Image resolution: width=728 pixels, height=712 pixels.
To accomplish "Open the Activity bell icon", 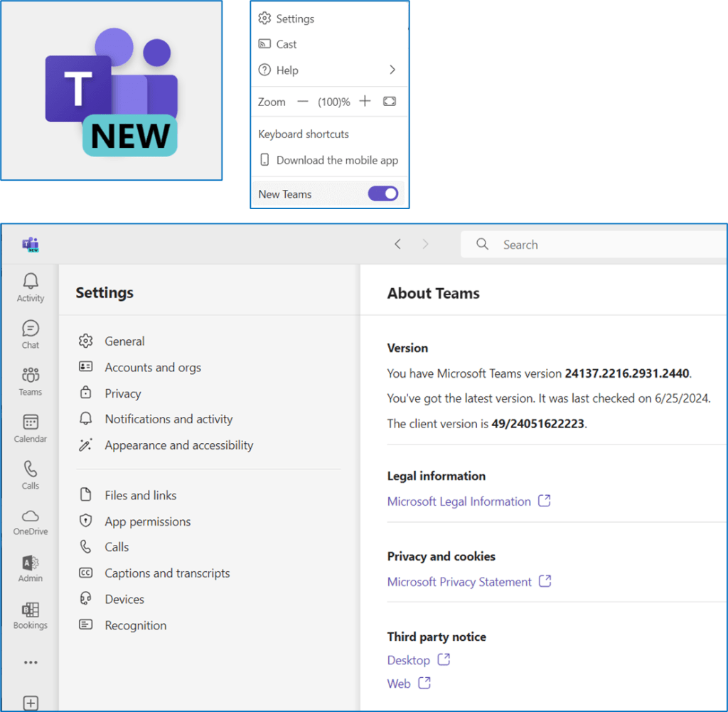I will (31, 282).
